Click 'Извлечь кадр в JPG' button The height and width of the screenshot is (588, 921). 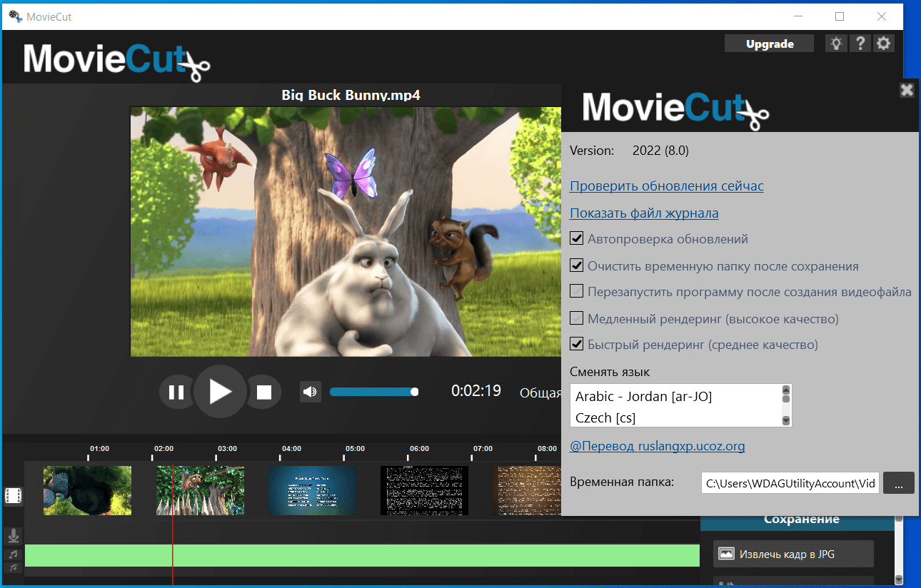click(793, 554)
